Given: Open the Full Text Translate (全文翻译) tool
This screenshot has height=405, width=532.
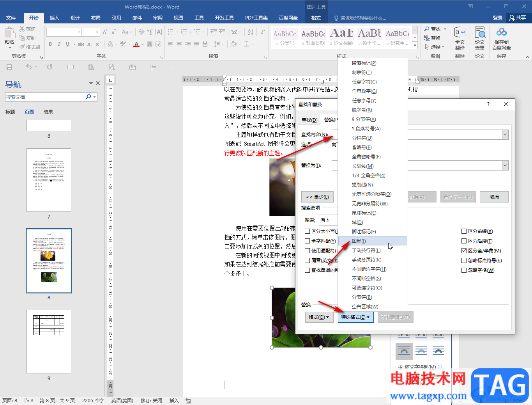Looking at the screenshot, I should [460, 38].
